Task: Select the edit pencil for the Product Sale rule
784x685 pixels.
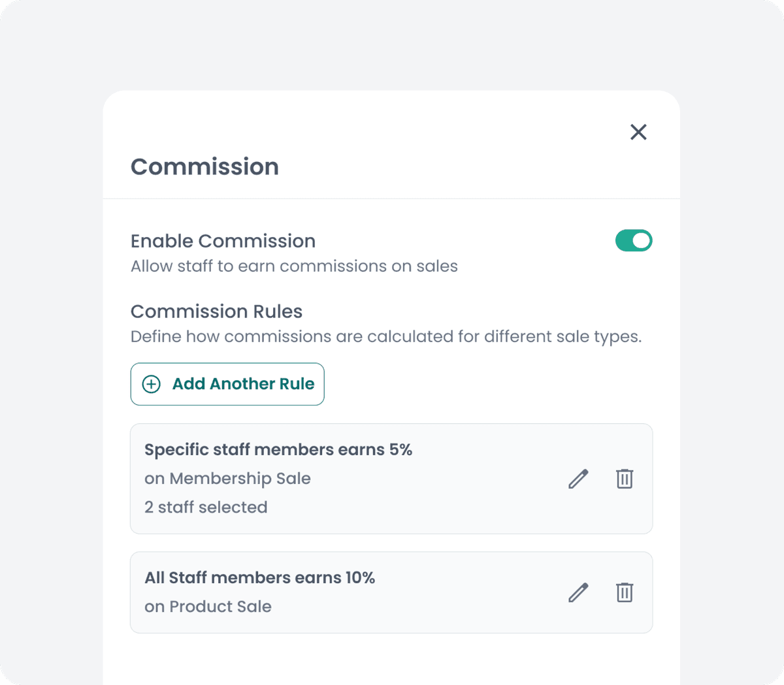Action: pos(578,592)
